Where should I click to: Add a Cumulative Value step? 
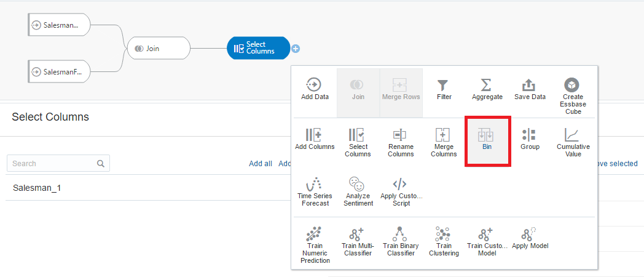tap(573, 143)
